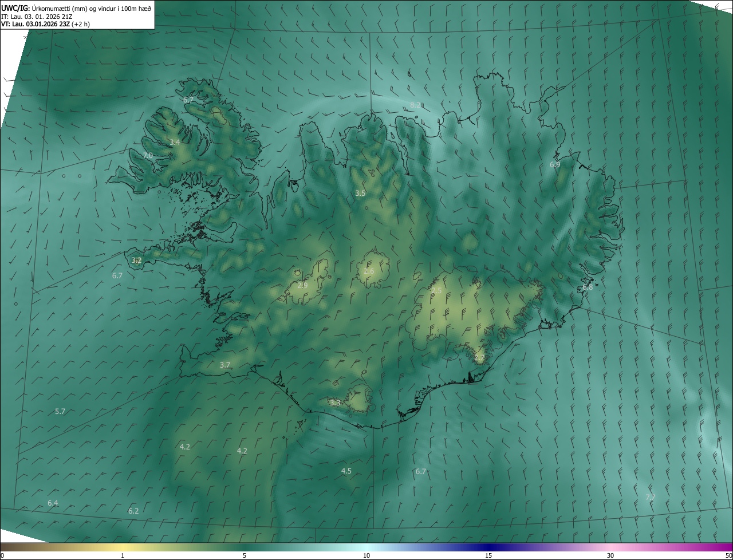Click the 5 tick on the color scale

245,556
